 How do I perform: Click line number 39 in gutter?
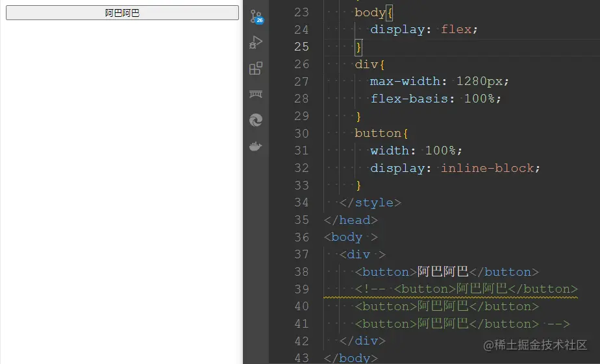point(301,289)
